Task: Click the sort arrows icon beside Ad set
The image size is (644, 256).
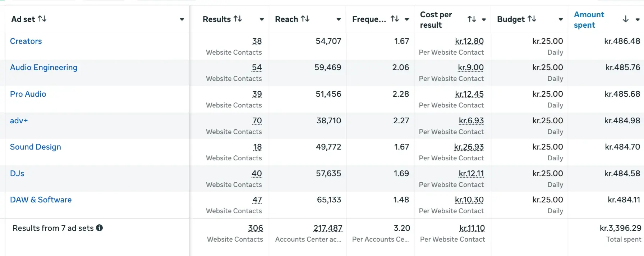Action: point(42,19)
